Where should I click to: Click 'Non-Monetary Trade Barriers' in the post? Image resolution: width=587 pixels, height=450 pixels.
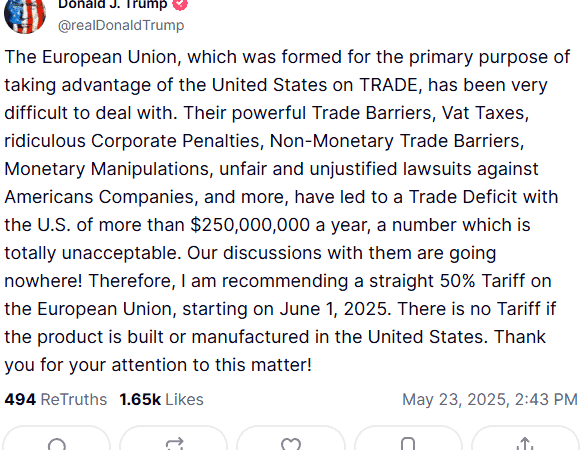[395, 141]
